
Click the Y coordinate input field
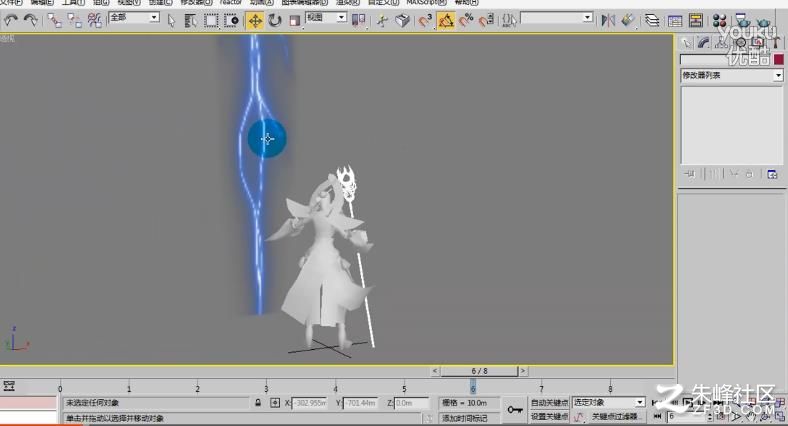tap(361, 403)
